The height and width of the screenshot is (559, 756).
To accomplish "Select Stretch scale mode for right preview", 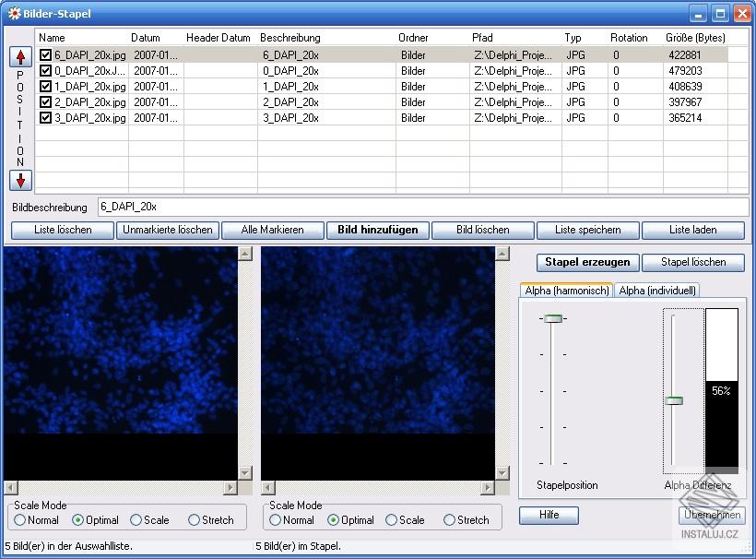I will [x=448, y=520].
